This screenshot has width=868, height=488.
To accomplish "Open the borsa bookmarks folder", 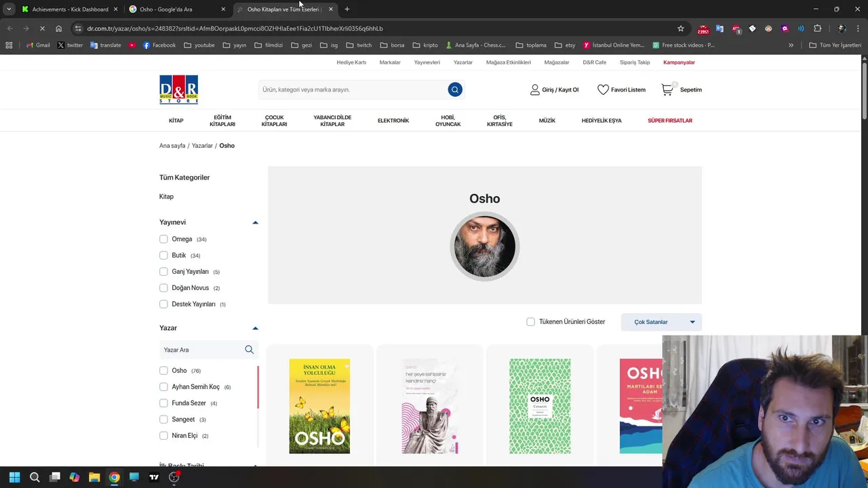I will pyautogui.click(x=392, y=45).
